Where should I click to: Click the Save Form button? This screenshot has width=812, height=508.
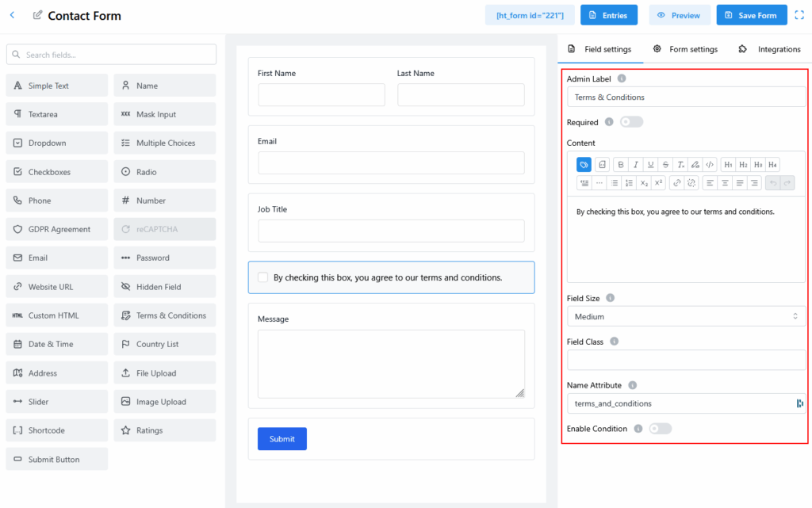[x=751, y=15]
